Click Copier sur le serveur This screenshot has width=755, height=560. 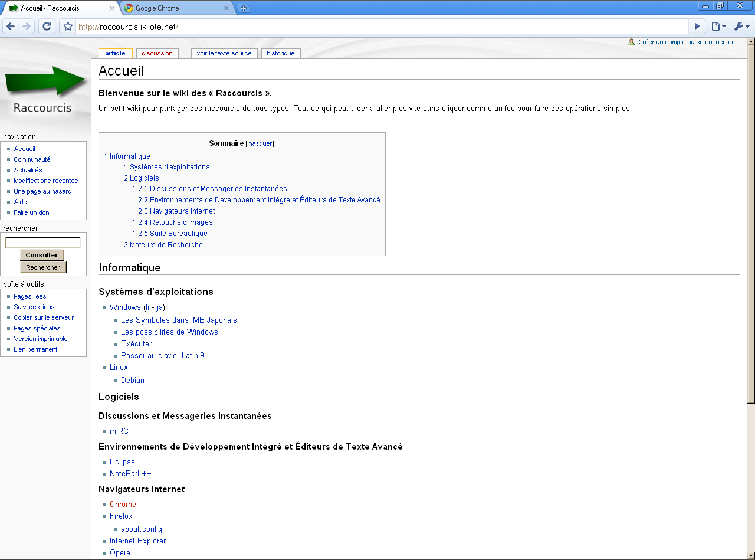click(44, 317)
